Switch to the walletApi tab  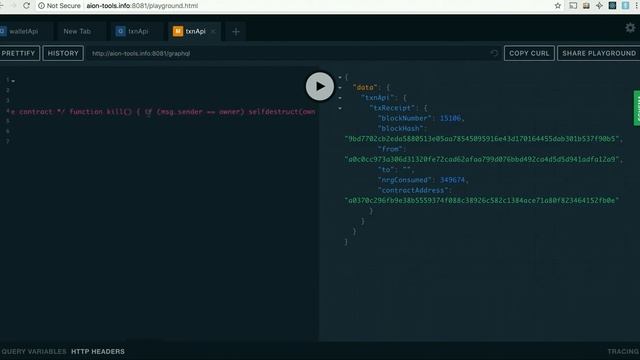[x=24, y=31]
